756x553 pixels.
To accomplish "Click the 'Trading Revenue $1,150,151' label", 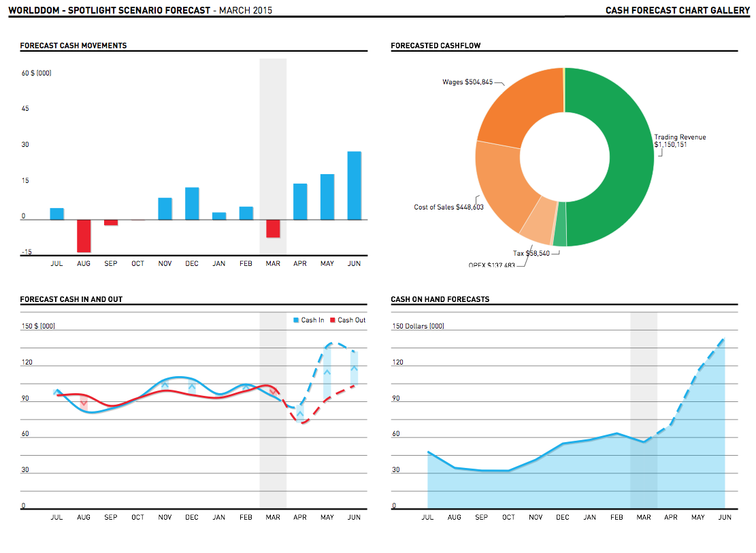I will [x=680, y=141].
